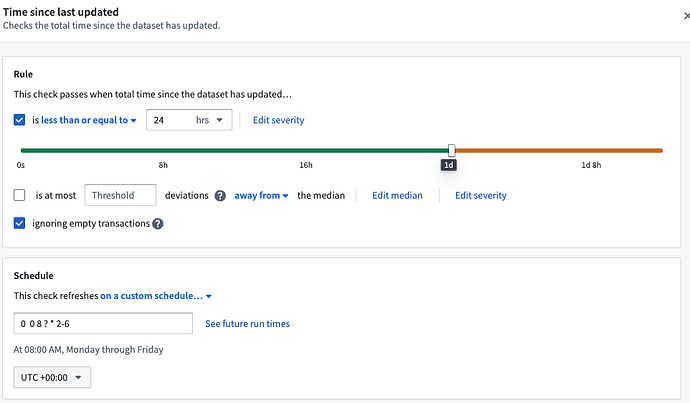This screenshot has width=690, height=403.
Task: Enable the is at most deviations checkbox
Action: [x=21, y=196]
